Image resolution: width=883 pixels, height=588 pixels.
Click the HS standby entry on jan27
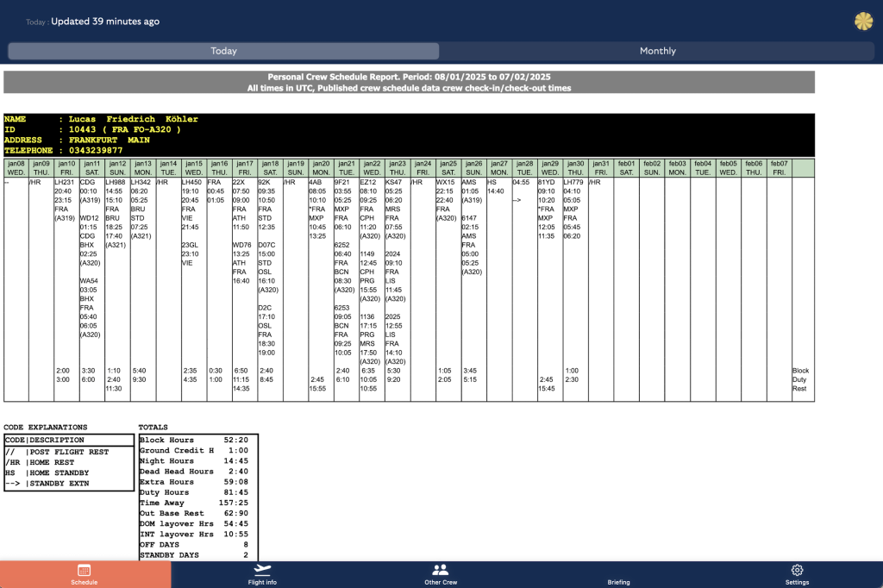click(x=492, y=183)
